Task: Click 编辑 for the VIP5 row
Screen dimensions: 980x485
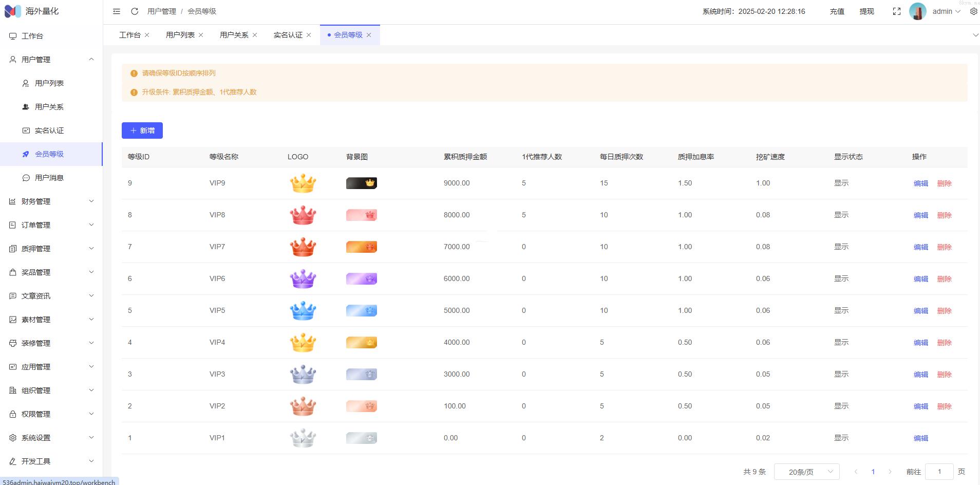Action: (x=920, y=311)
